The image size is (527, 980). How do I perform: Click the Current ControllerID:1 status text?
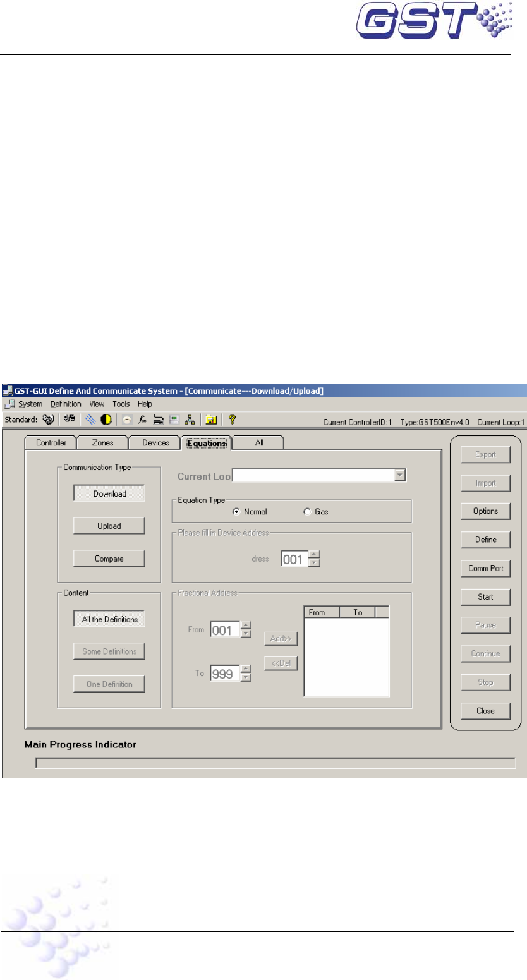(358, 422)
